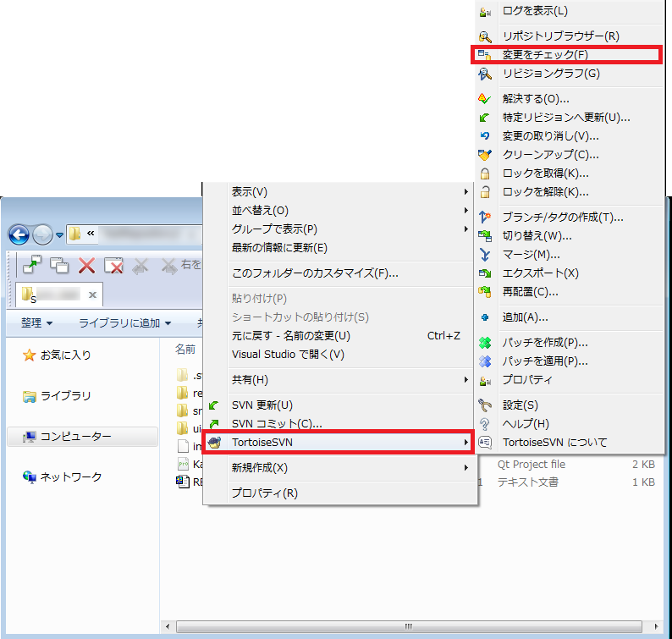The width and height of the screenshot is (672, 639).
Task: Click the TortoiseSVN tortoise icon
Action: [214, 443]
